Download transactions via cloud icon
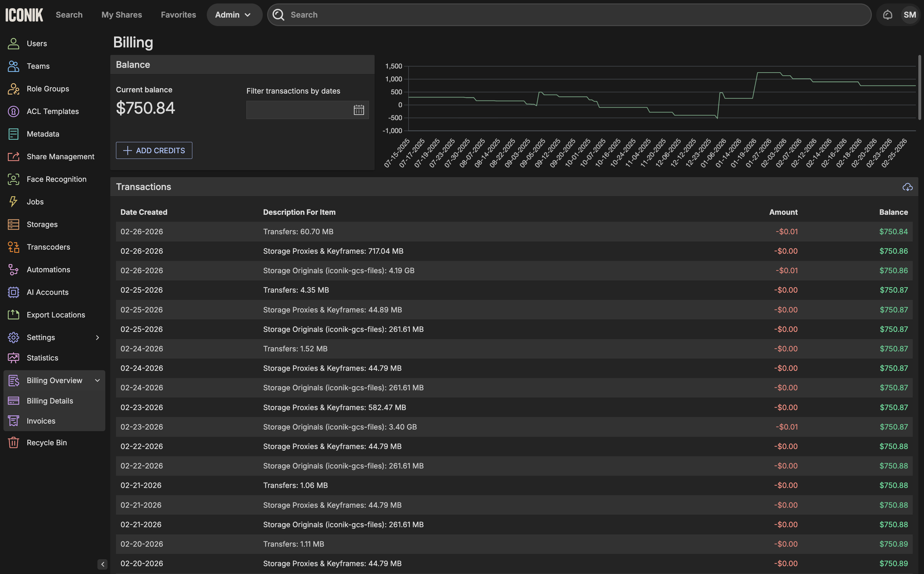Image resolution: width=924 pixels, height=574 pixels. click(x=907, y=187)
